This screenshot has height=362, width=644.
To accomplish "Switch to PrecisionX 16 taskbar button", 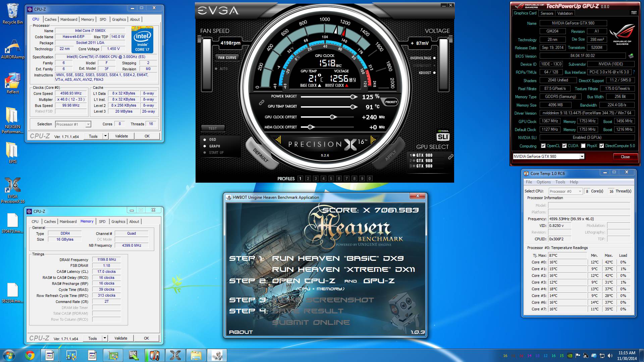I will pos(175,355).
